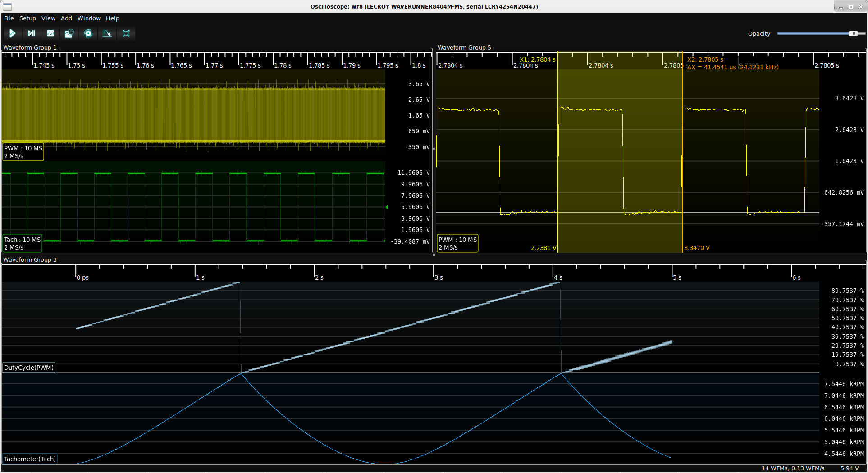This screenshot has height=473, width=868.
Task: Click the ΔX = 41.4541 us readout
Action: coord(733,67)
